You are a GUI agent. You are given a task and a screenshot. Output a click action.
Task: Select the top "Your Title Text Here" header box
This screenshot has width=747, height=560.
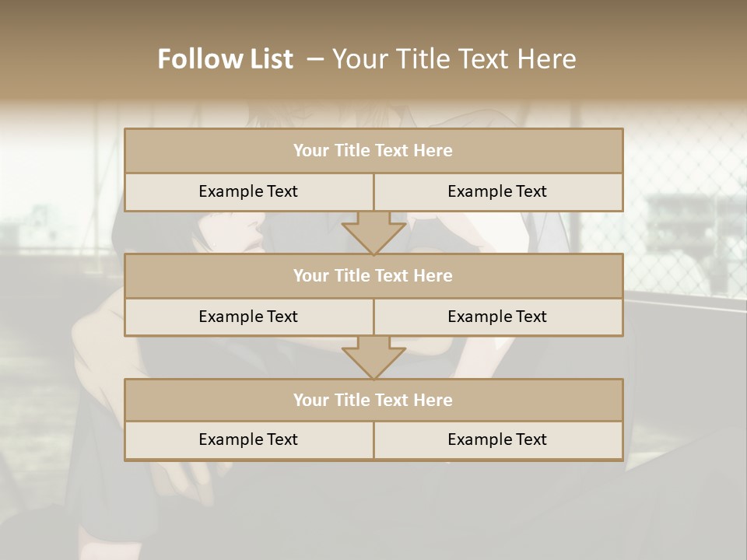tap(373, 151)
